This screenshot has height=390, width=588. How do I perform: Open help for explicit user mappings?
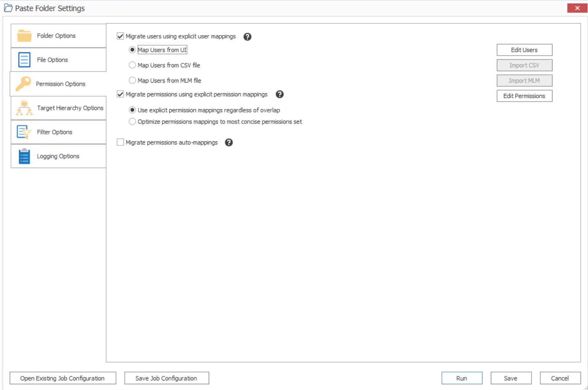click(247, 37)
